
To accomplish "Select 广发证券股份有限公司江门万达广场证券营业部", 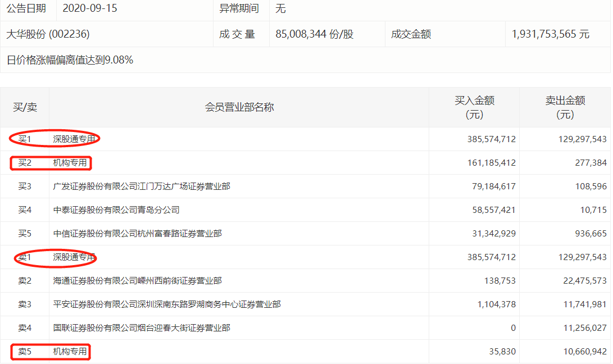I will click(x=142, y=186).
